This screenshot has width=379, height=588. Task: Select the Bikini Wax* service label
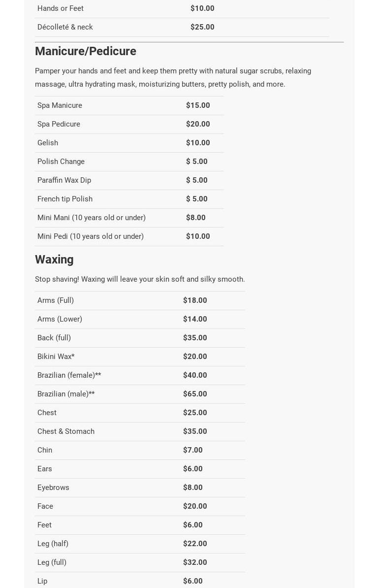pos(56,357)
